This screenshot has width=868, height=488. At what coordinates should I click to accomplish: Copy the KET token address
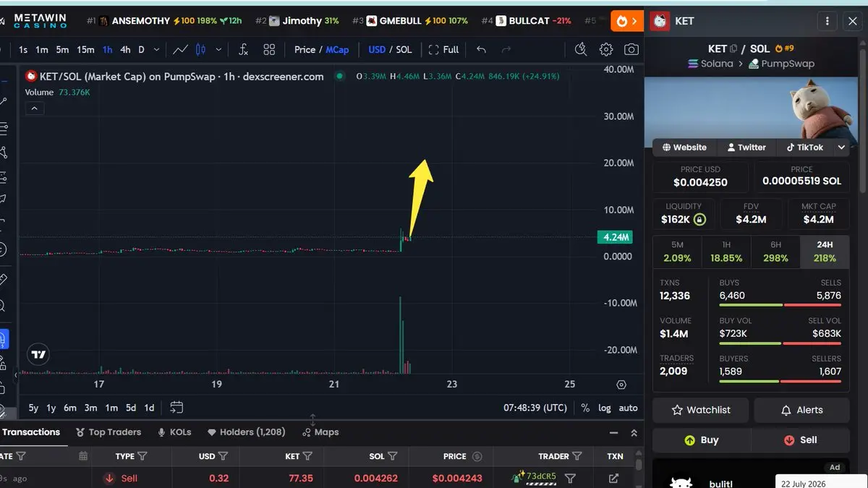(733, 49)
